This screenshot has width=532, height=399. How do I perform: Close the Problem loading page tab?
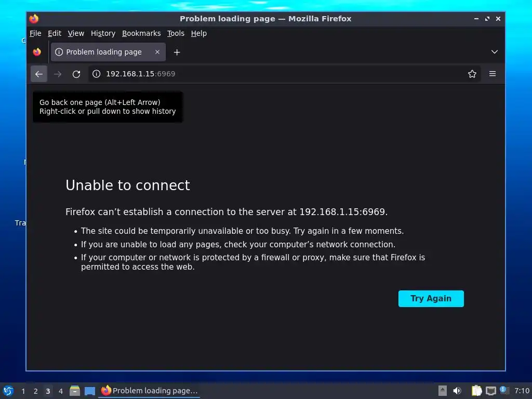pyautogui.click(x=157, y=52)
